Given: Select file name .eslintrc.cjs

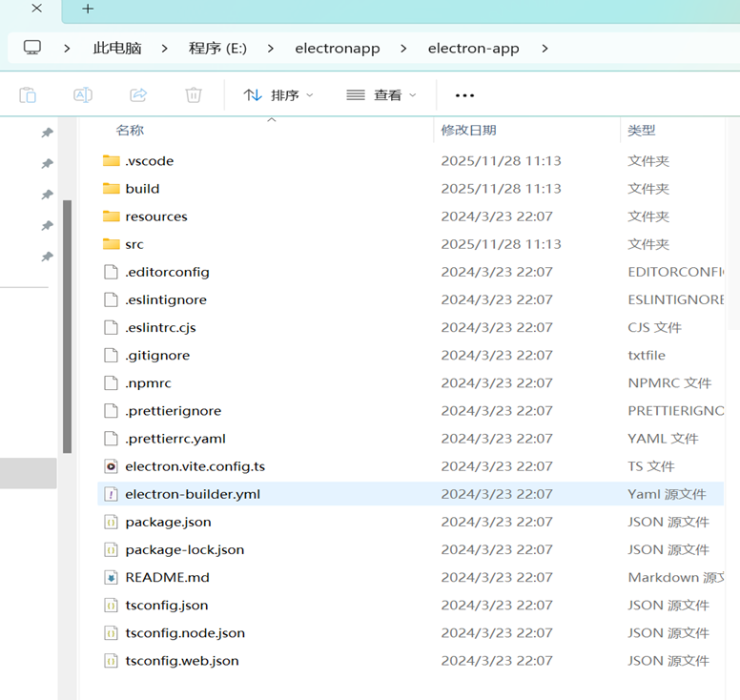Looking at the screenshot, I should 160,327.
